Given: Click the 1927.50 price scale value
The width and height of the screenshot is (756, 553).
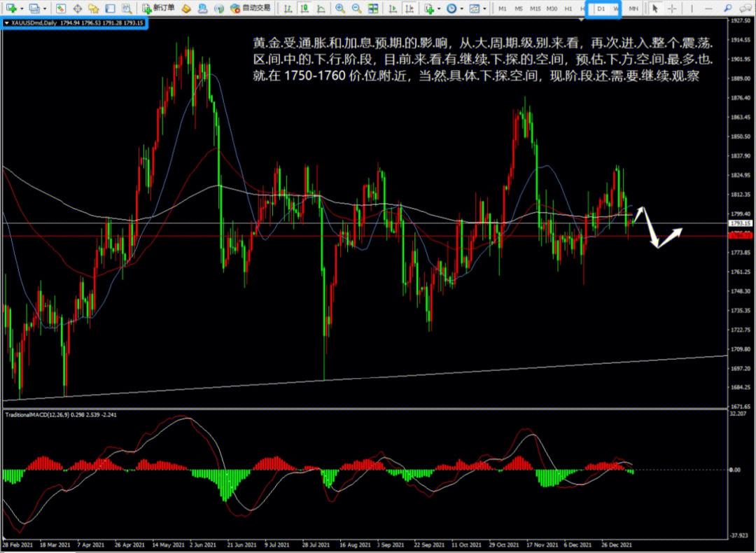Looking at the screenshot, I should pos(741,21).
